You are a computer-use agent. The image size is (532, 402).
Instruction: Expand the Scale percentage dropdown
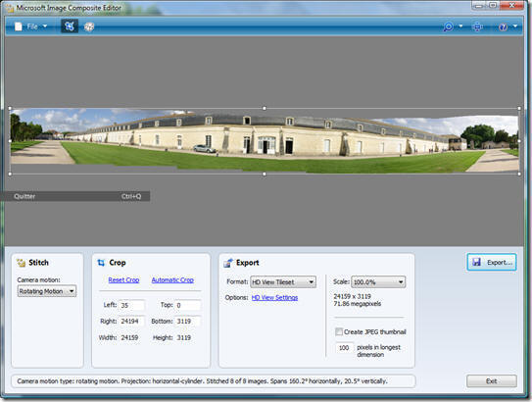378,281
